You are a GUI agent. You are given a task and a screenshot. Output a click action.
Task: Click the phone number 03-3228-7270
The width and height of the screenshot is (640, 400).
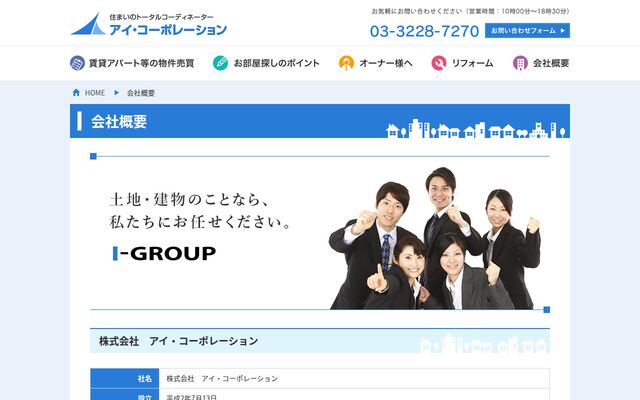424,31
